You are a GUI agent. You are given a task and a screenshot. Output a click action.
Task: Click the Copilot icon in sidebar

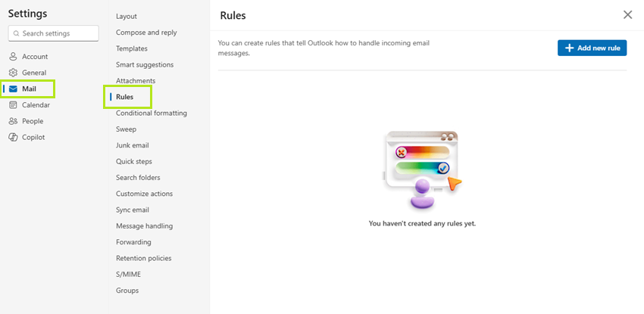(13, 137)
